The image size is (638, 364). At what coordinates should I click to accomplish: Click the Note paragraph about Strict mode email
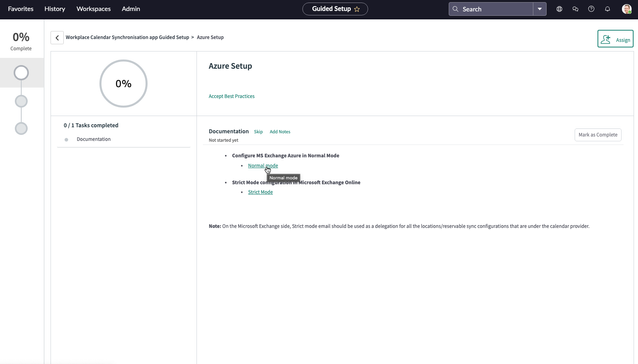point(399,226)
